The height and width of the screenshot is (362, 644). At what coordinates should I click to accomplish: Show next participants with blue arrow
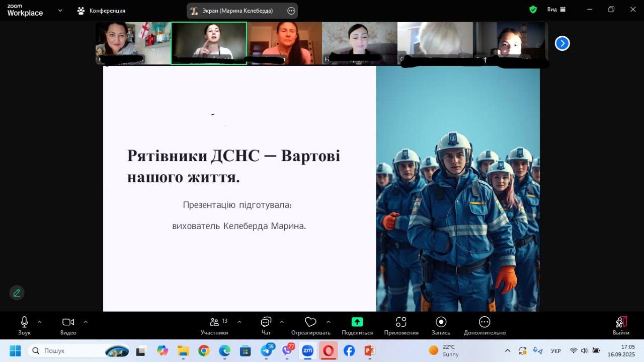click(562, 44)
